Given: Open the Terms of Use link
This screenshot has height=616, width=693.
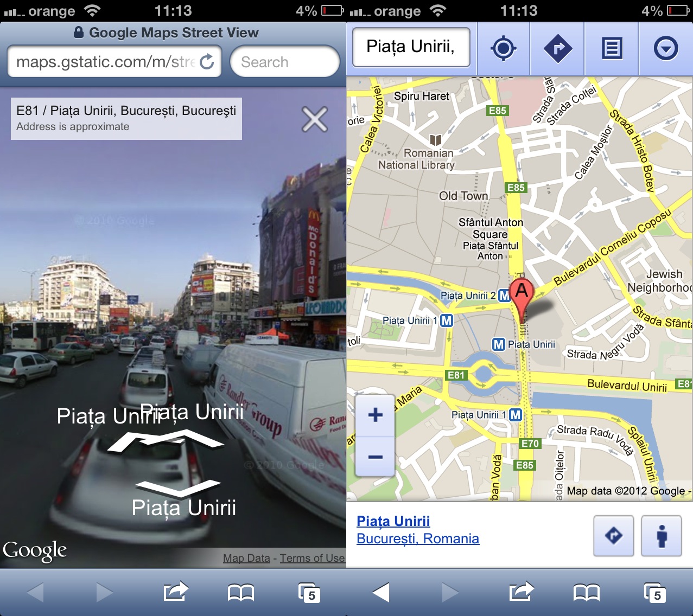Looking at the screenshot, I should (x=312, y=558).
